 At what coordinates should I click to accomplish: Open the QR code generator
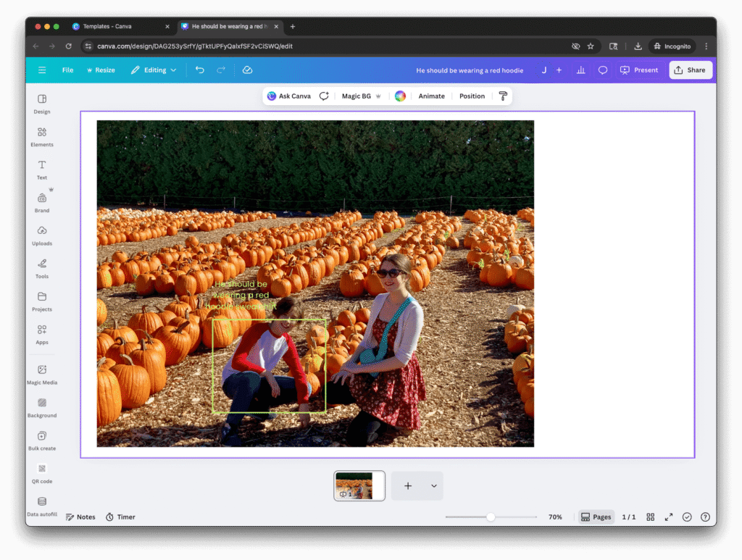tap(41, 474)
